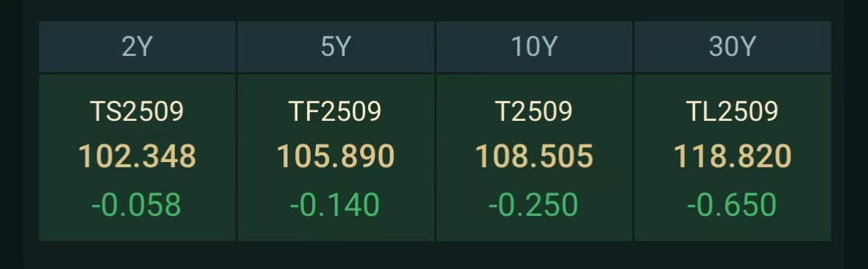Click the 118.820 price
868x269 pixels.
click(733, 156)
